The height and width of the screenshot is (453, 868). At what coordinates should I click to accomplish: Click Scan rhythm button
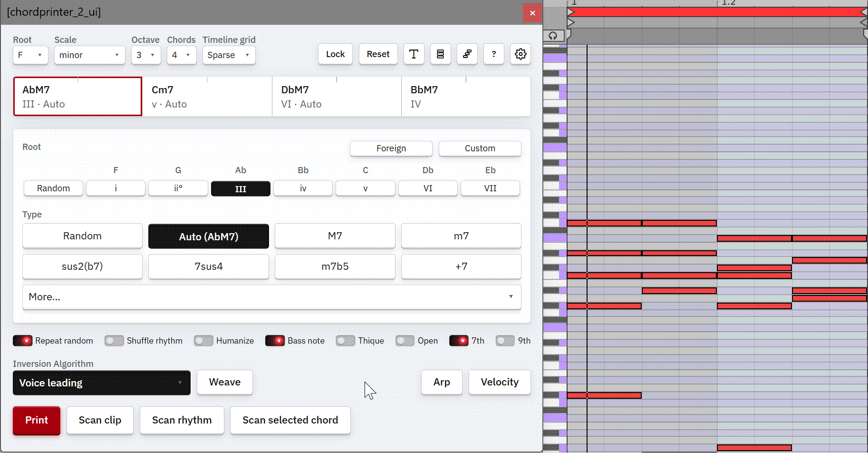tap(182, 420)
